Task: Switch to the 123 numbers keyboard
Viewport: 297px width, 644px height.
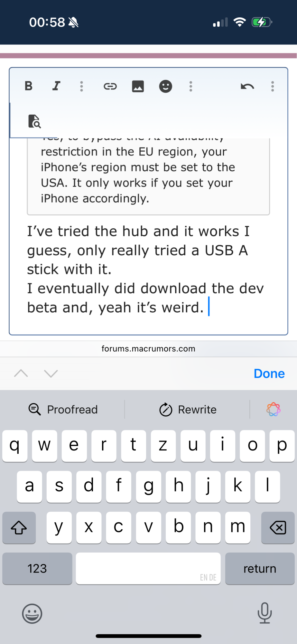Action: point(37,569)
